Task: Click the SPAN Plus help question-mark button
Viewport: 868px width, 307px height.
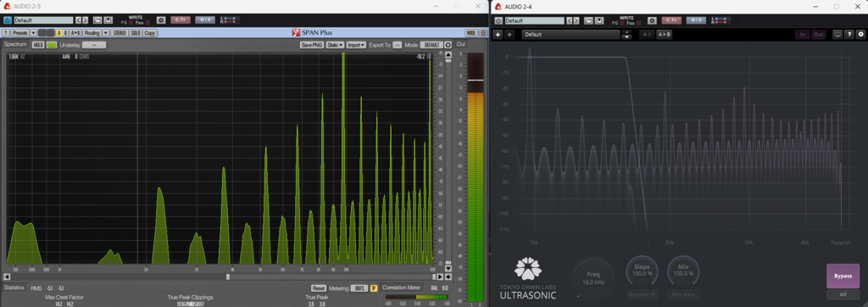Action: (6, 33)
